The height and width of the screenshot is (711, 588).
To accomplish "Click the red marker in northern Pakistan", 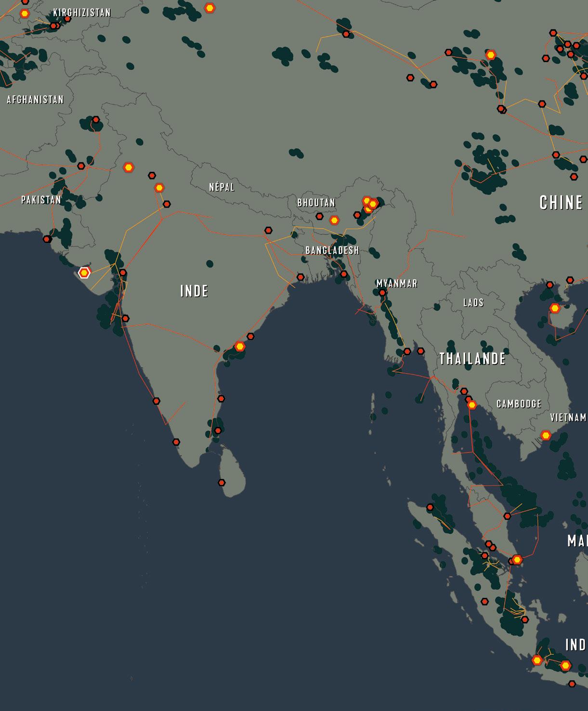I will 96,120.
